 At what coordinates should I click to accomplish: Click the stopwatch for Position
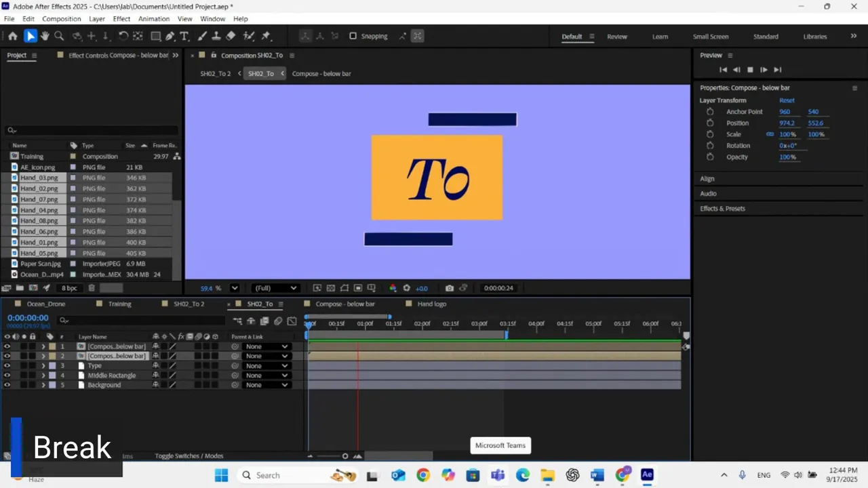click(710, 123)
